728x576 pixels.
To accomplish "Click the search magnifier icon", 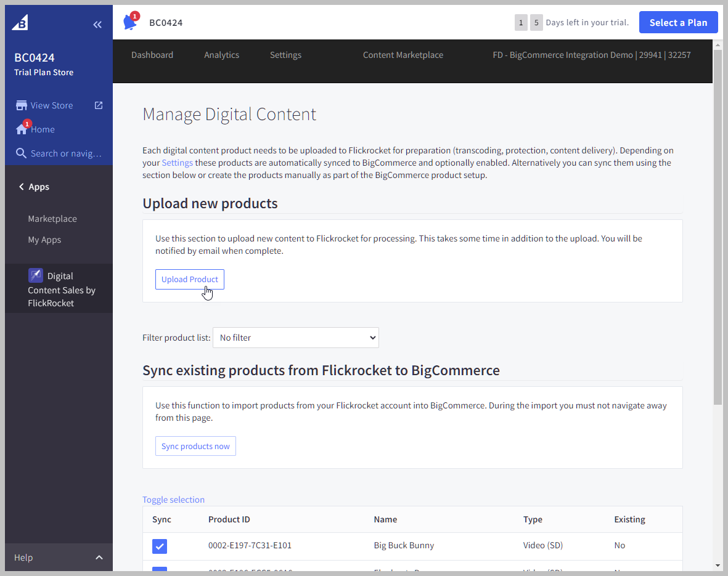I will (x=22, y=153).
